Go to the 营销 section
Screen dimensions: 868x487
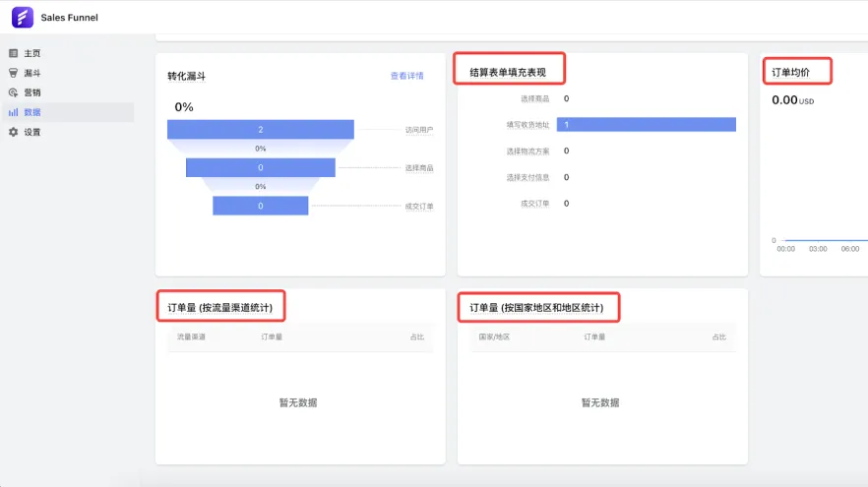[x=68, y=92]
